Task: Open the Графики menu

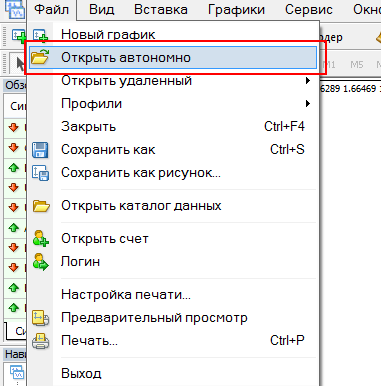Action: (x=236, y=10)
